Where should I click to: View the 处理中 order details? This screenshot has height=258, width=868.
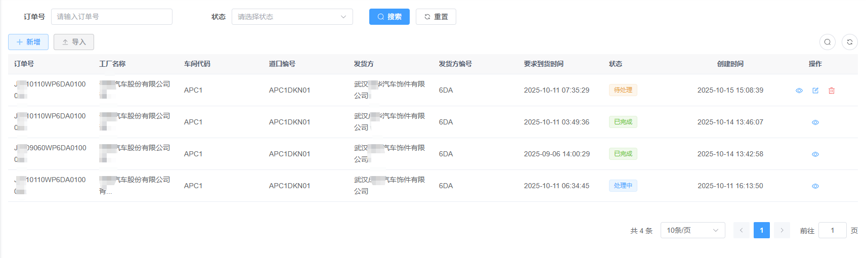pyautogui.click(x=815, y=186)
